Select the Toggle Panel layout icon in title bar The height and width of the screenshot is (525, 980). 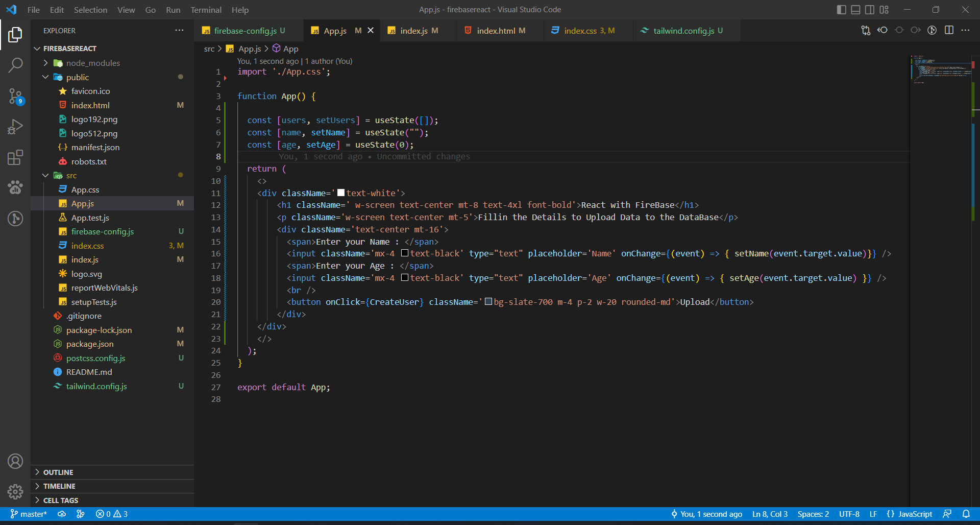(855, 9)
